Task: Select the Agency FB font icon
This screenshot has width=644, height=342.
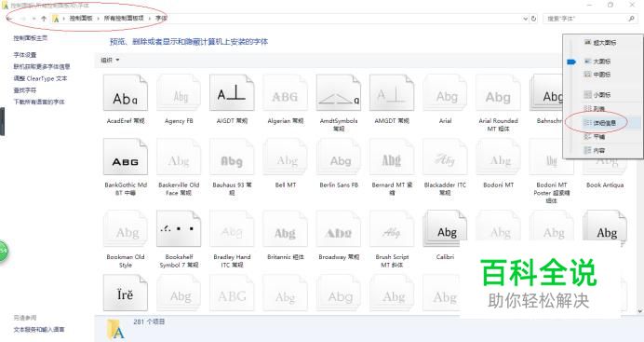Action: coord(179,93)
